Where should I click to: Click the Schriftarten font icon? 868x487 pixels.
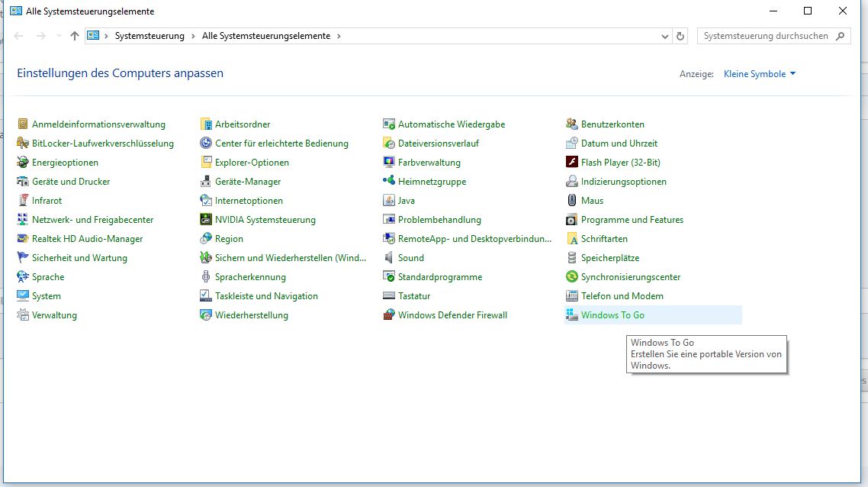coord(572,239)
